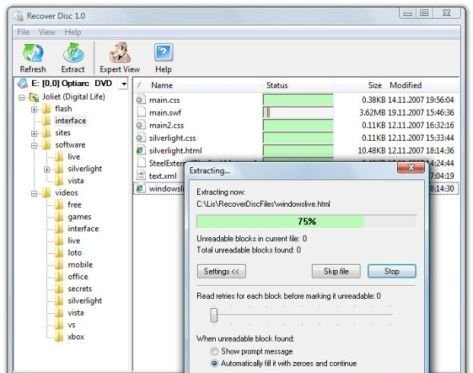473x373 pixels.
Task: Click the secrets folder icon
Action: tap(59, 289)
